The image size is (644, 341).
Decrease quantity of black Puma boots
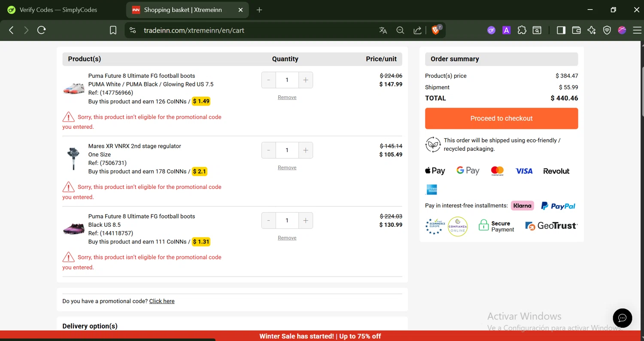pos(269,220)
